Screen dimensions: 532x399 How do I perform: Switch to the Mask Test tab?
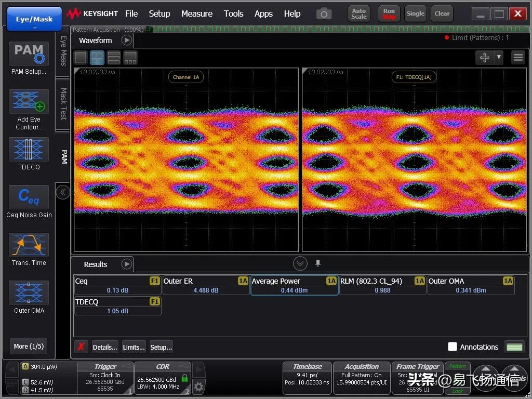(63, 103)
